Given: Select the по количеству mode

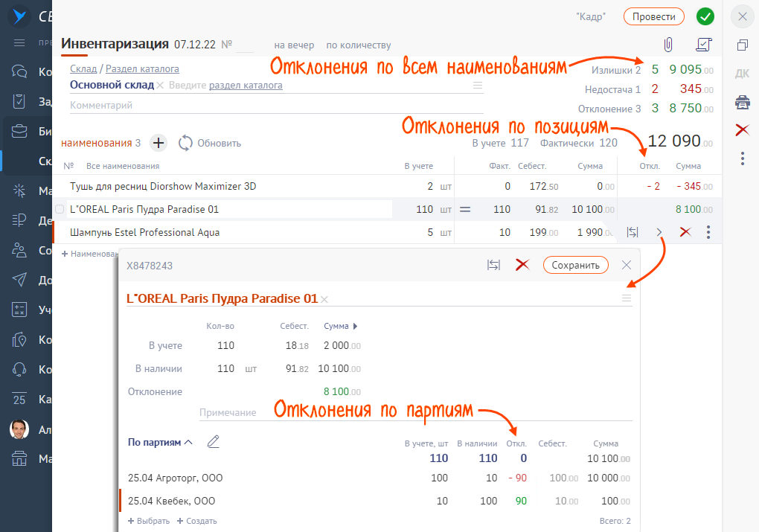Looking at the screenshot, I should 358,45.
